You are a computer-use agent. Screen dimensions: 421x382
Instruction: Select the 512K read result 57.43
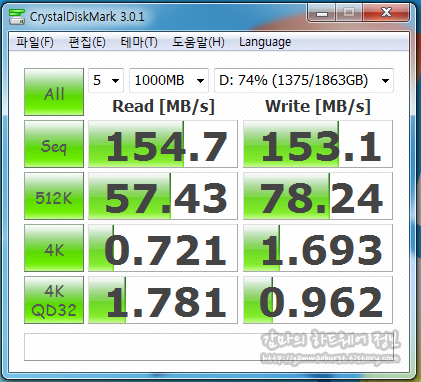[163, 196]
